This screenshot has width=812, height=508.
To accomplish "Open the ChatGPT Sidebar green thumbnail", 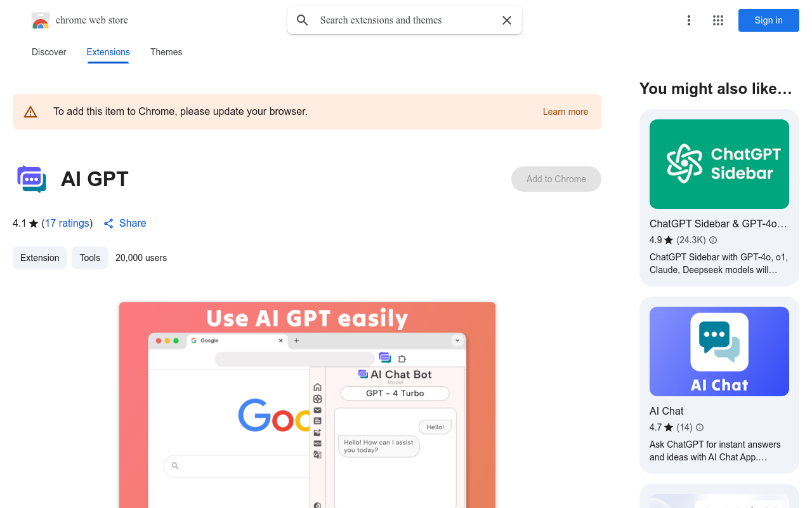I will coord(719,164).
